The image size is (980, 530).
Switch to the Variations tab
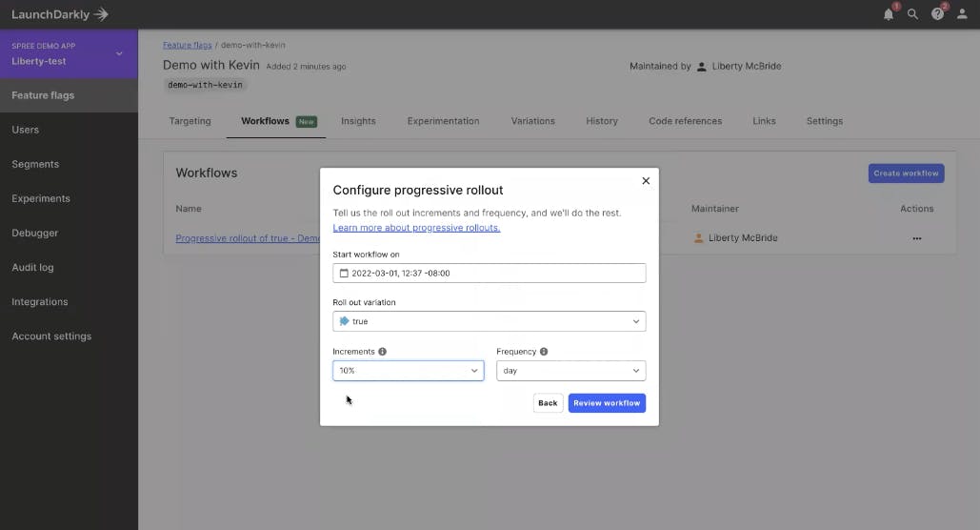click(532, 121)
